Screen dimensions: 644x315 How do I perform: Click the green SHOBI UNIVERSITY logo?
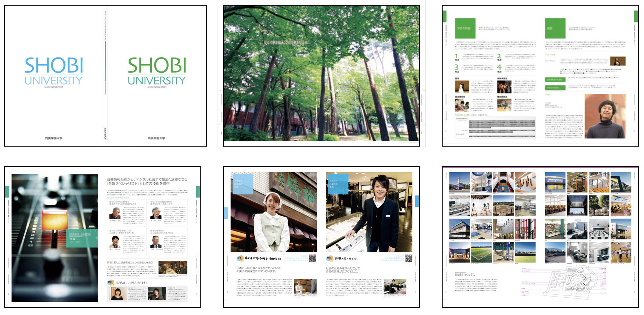(157, 71)
